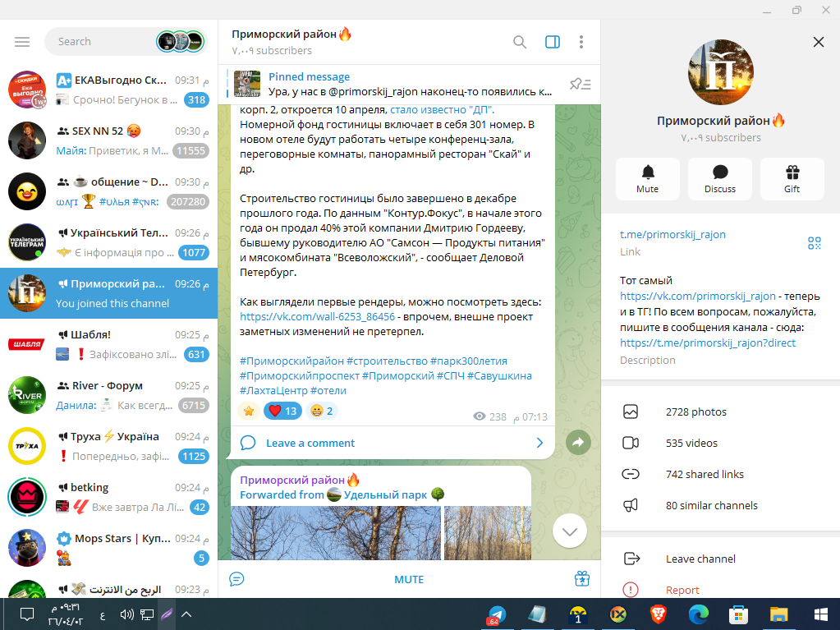Viewport: 840px width, 630px height.
Task: Open the notification center taskbar icon
Action: coord(27,614)
